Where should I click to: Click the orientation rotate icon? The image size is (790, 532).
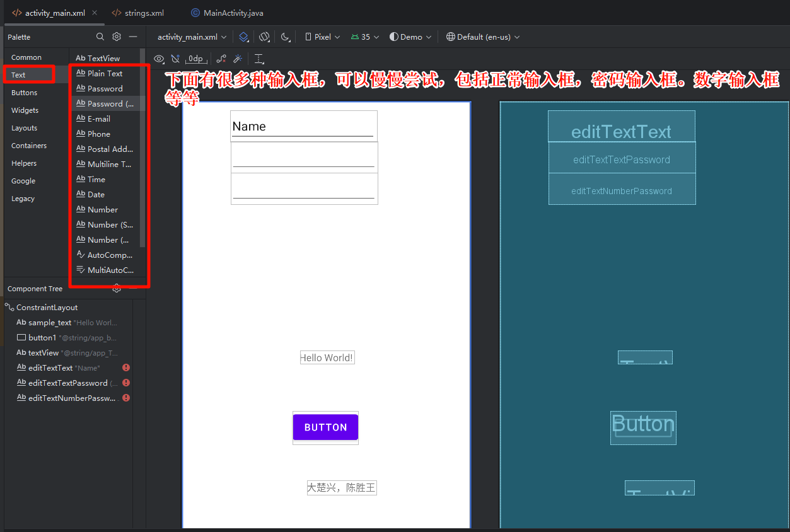[265, 37]
